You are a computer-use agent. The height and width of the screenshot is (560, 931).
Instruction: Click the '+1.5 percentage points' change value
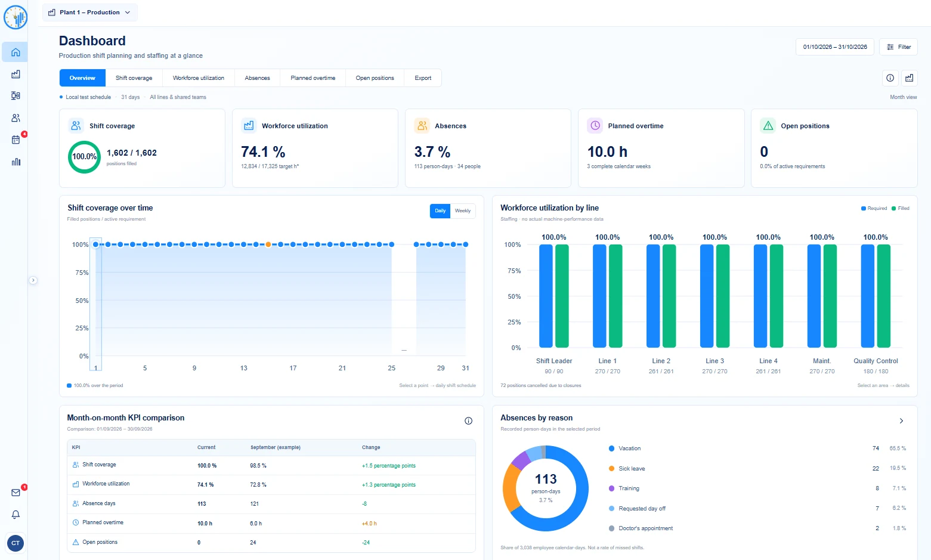tap(389, 466)
